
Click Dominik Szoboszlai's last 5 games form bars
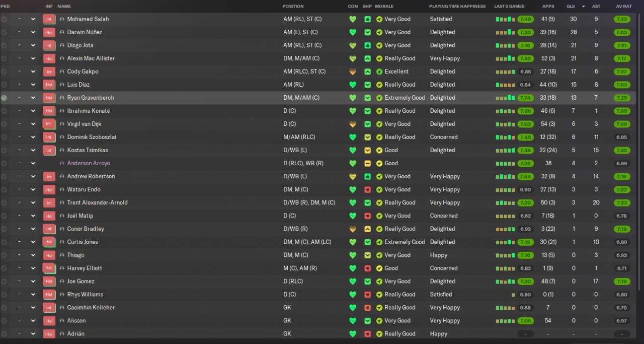[x=505, y=137]
